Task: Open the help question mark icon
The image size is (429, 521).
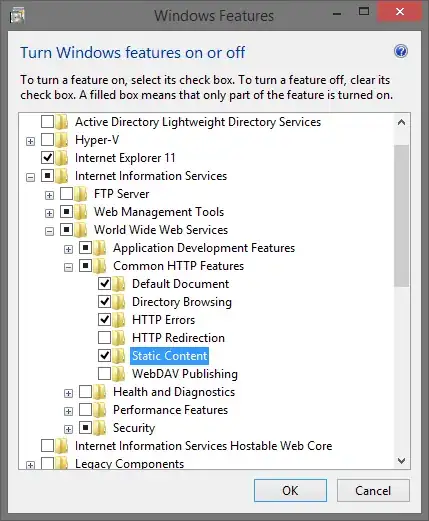Action: pyautogui.click(x=401, y=52)
